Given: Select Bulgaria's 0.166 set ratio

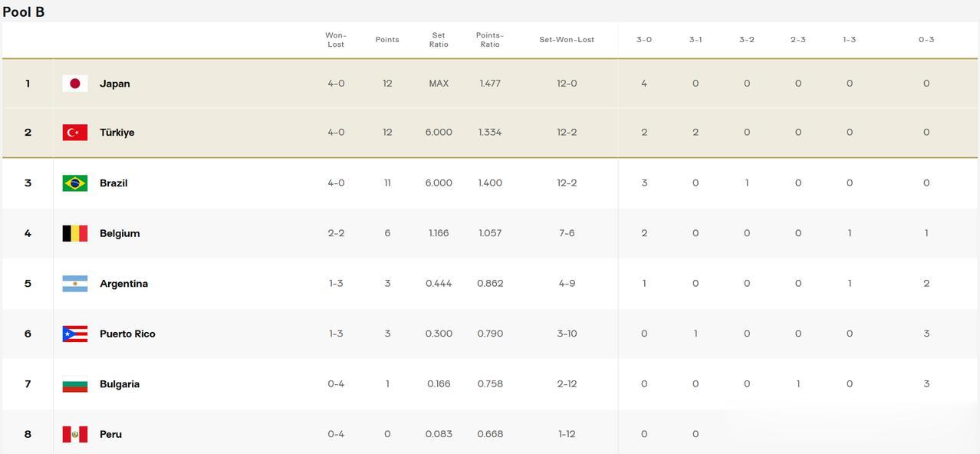Looking at the screenshot, I should click(x=439, y=384).
